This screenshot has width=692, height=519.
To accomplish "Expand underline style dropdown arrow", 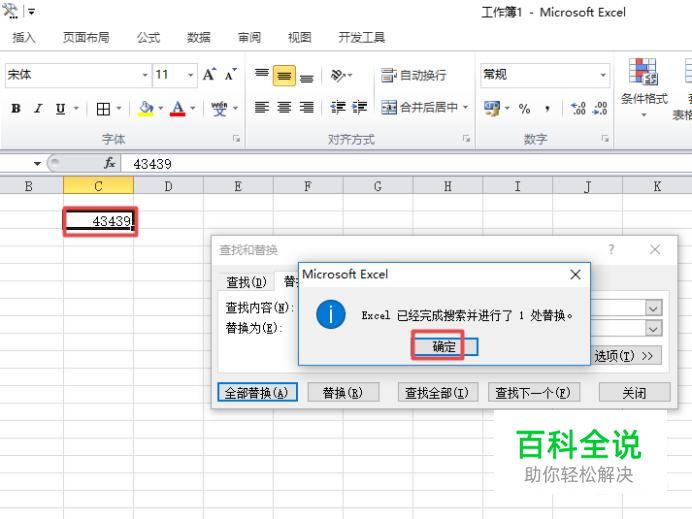I will point(76,108).
